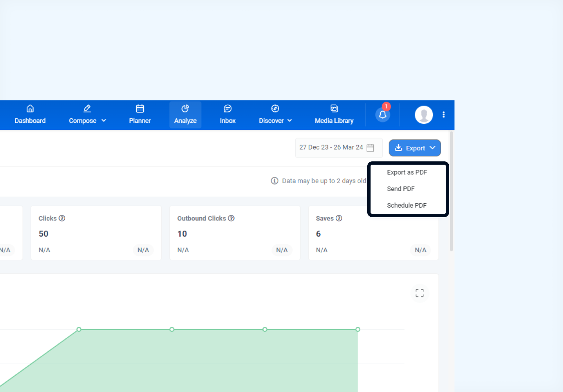
Task: Click the 'Data may be up to 2 days old' note
Action: point(324,181)
